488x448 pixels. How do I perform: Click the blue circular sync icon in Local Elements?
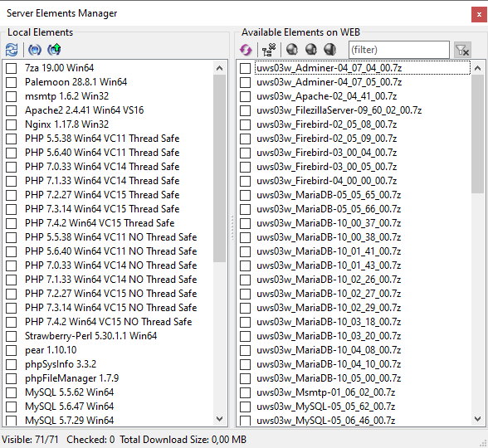(35, 50)
